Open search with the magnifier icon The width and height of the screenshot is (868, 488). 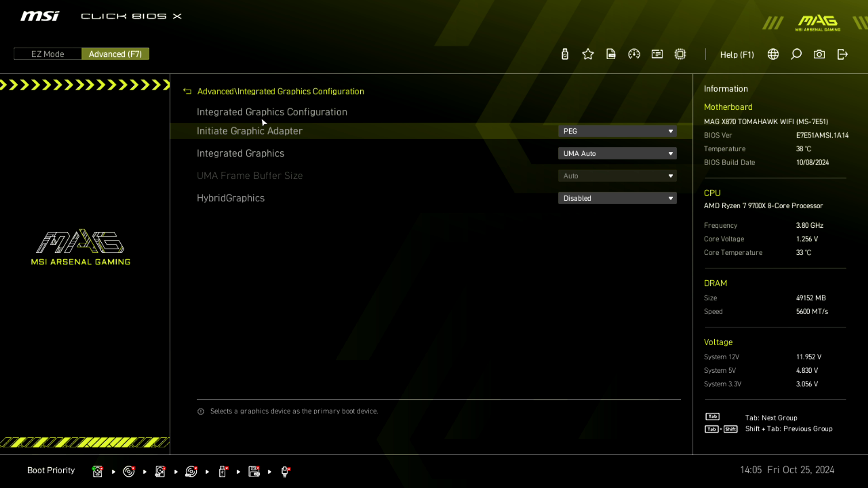click(796, 54)
